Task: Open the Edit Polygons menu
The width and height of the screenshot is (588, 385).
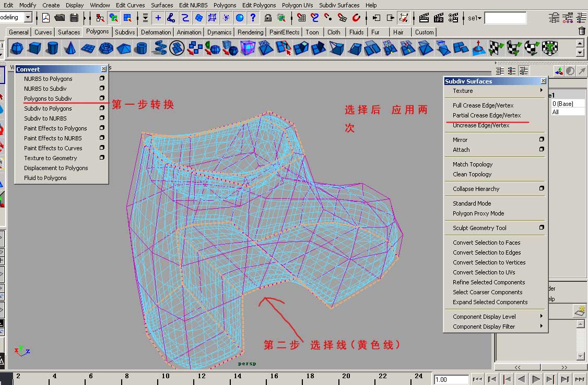Action: click(258, 5)
